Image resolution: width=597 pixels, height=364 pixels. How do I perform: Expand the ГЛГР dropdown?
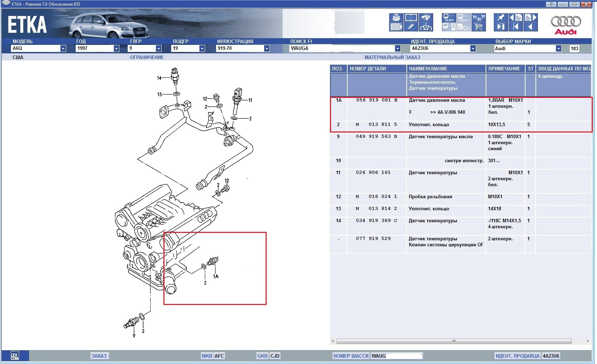[x=158, y=48]
